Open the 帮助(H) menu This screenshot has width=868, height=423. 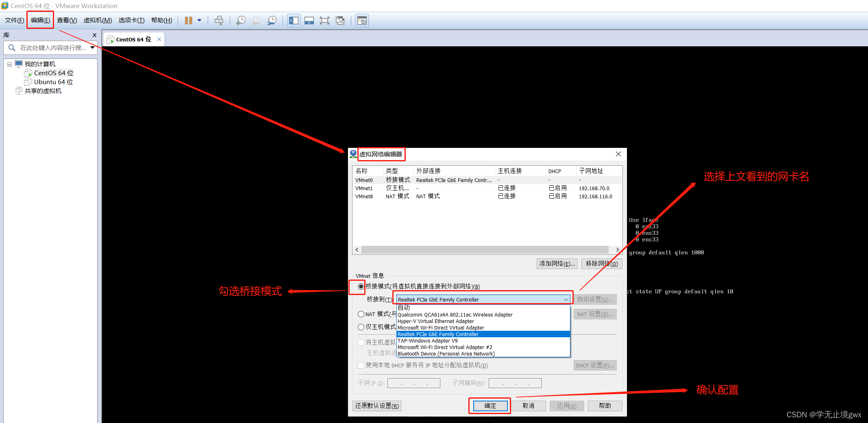pos(161,20)
